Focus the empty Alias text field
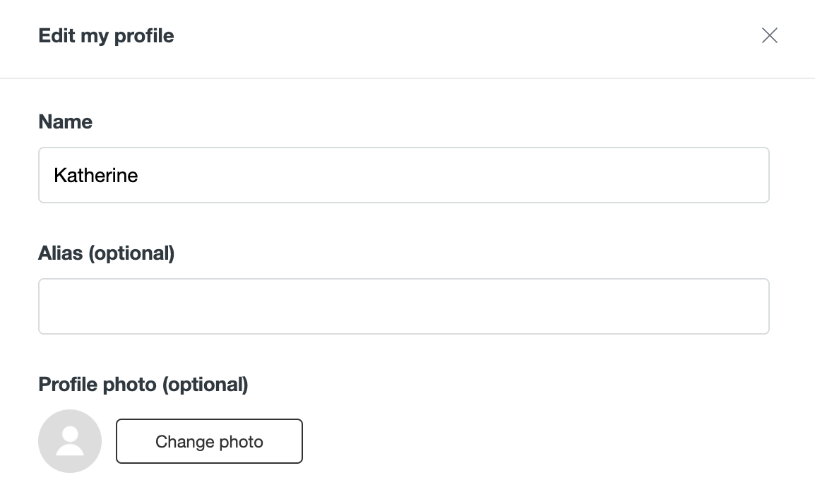The image size is (815, 504). coord(404,306)
